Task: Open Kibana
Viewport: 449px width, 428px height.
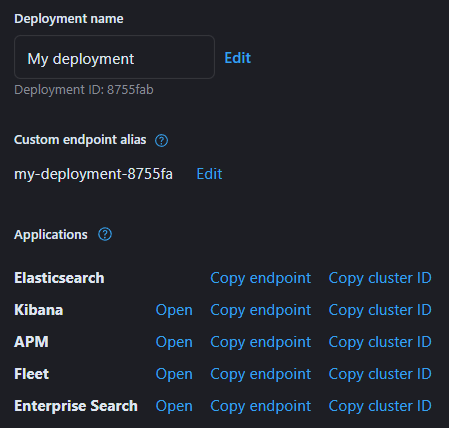Action: coord(174,310)
